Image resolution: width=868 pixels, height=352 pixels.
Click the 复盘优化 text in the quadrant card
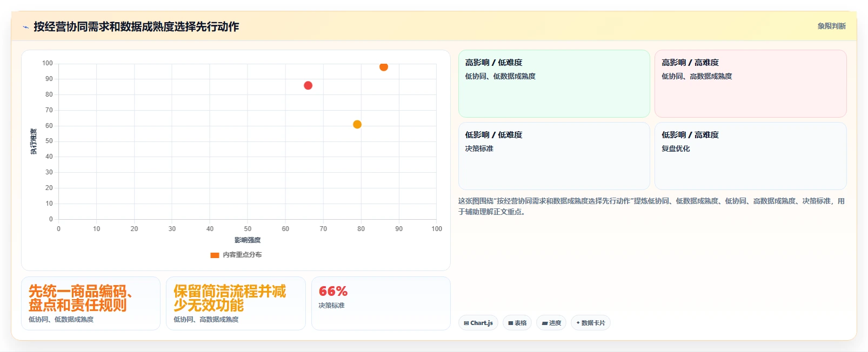(676, 148)
